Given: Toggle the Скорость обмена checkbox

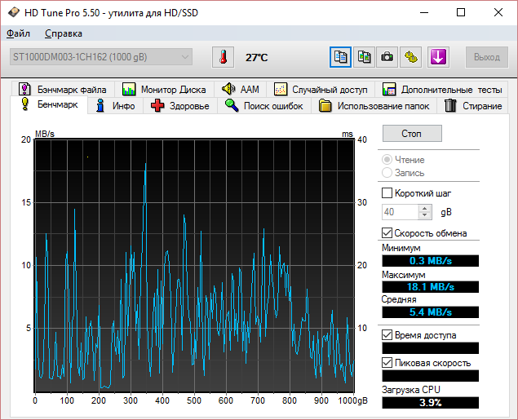Looking at the screenshot, I should coord(387,233).
